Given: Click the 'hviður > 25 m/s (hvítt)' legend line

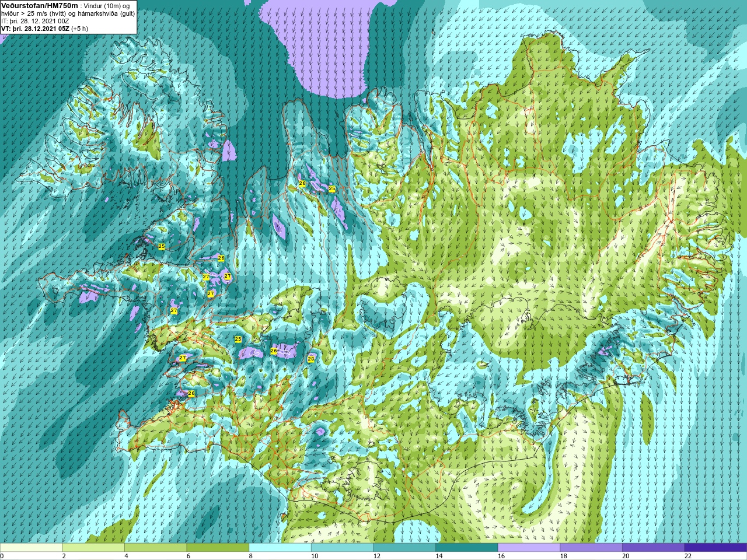Looking at the screenshot, I should point(34,13).
